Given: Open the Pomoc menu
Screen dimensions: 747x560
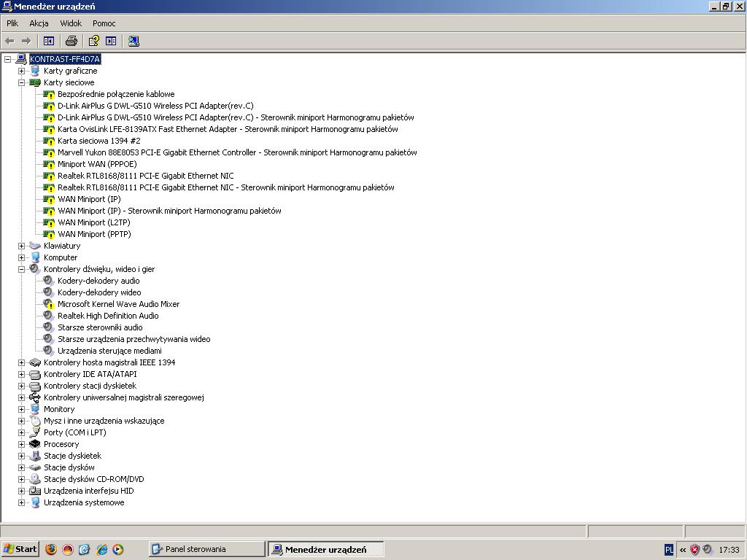Looking at the screenshot, I should (104, 23).
